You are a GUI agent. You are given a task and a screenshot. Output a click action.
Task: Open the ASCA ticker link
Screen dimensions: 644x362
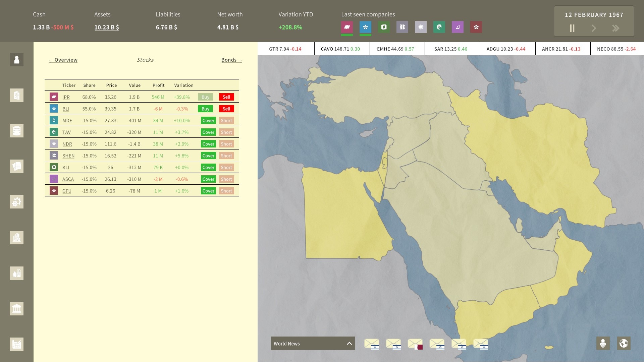68,179
